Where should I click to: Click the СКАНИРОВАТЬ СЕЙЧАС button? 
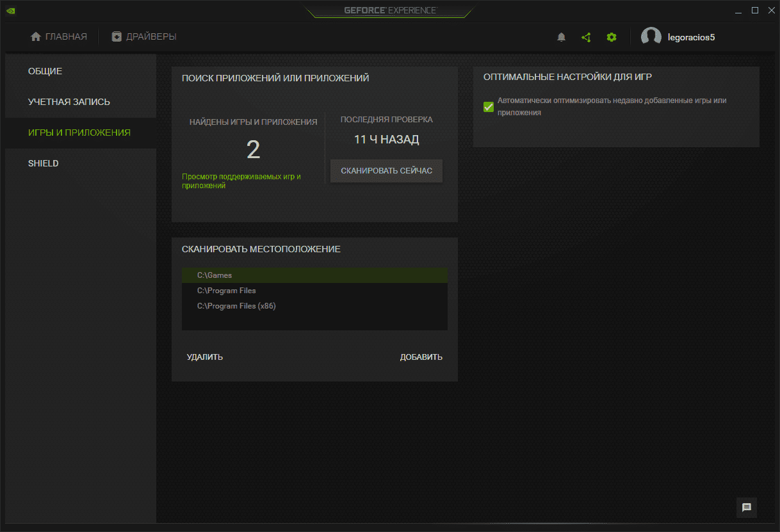[x=386, y=171]
